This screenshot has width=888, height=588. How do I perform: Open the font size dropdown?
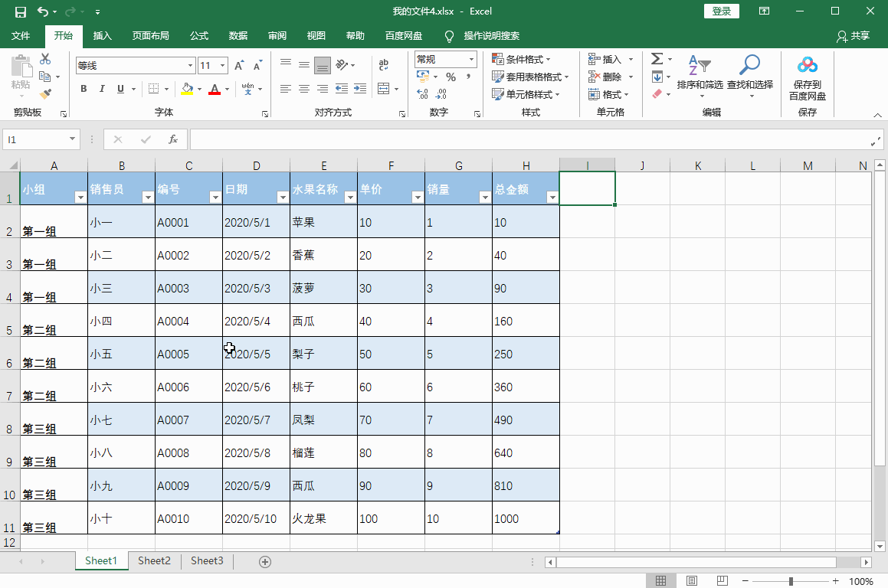click(x=222, y=66)
